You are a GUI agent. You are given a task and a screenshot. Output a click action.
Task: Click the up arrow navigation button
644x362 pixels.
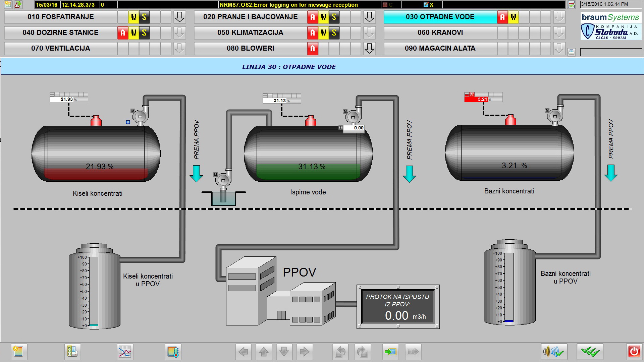(264, 352)
